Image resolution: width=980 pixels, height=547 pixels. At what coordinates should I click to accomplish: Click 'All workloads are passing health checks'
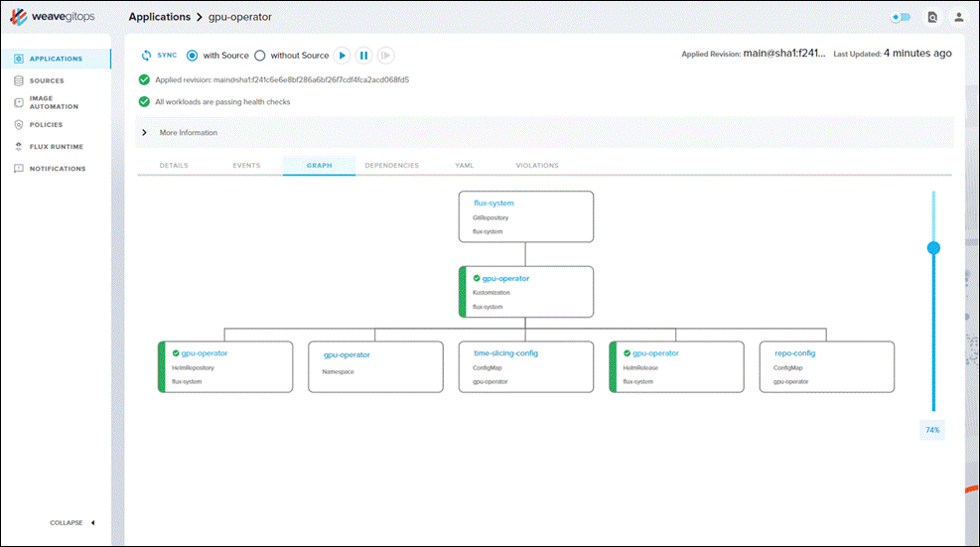(222, 102)
